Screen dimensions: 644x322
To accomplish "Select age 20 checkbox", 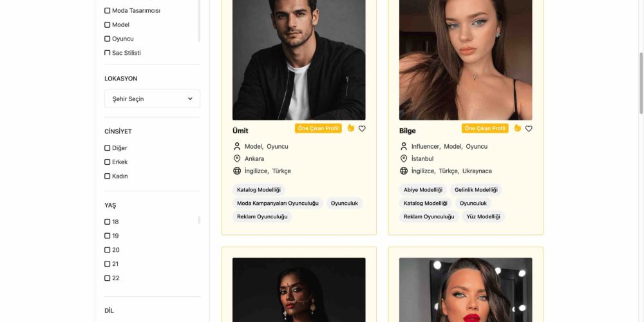I will coord(108,250).
